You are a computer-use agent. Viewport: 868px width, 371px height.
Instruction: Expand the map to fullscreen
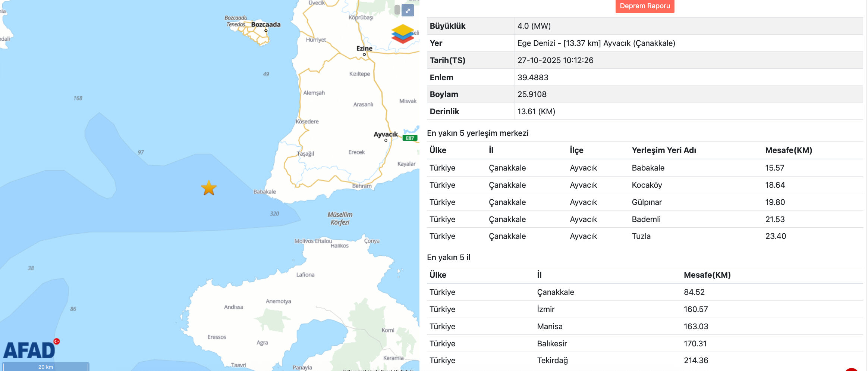(408, 10)
